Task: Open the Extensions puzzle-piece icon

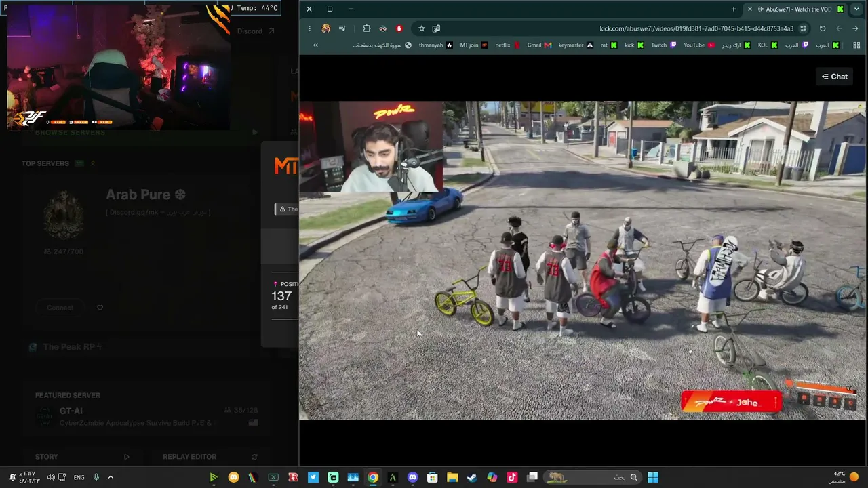Action: tap(367, 28)
